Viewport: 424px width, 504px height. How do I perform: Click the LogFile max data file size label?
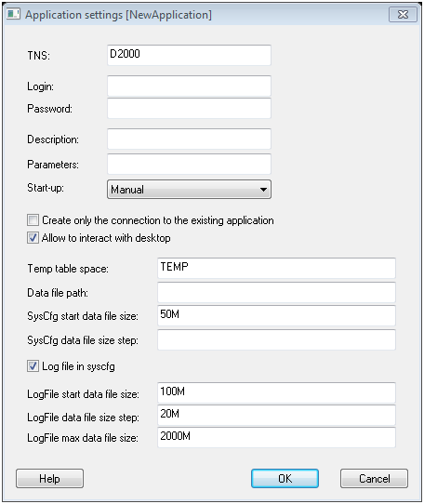(x=83, y=438)
